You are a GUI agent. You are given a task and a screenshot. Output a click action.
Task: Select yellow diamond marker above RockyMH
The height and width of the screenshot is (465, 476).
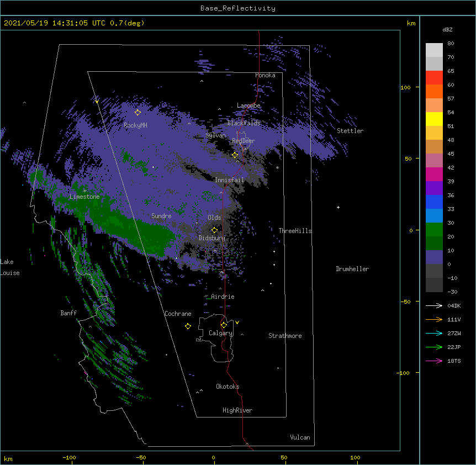click(138, 113)
